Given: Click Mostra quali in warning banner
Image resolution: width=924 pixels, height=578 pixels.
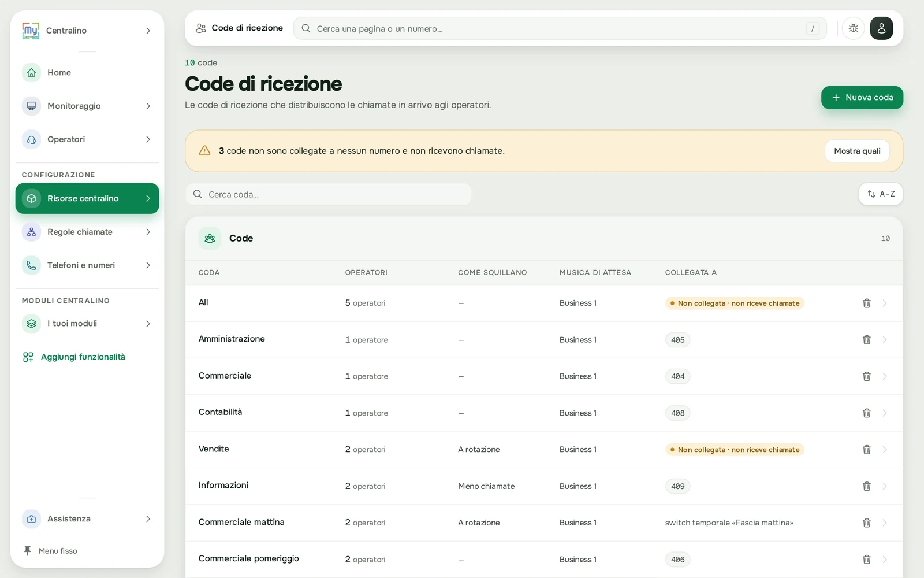Looking at the screenshot, I should (857, 151).
